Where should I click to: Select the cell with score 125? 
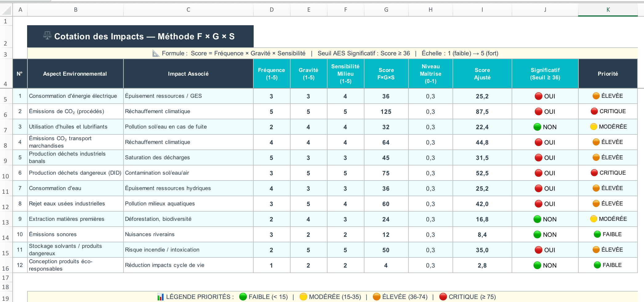[x=386, y=112]
